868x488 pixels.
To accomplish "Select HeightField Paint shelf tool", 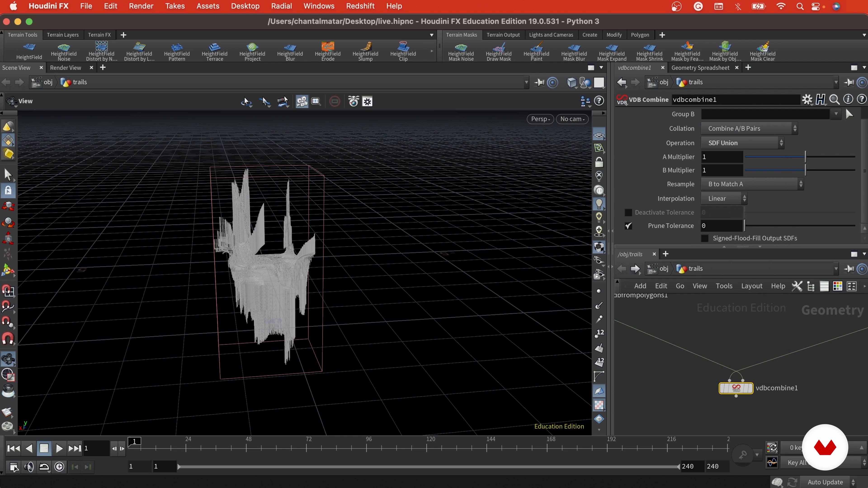I will (536, 52).
